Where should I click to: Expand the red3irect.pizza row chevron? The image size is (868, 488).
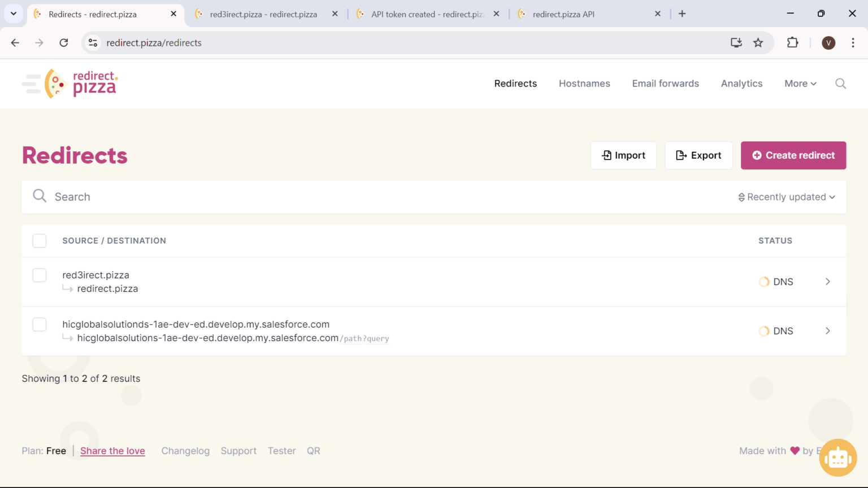(827, 282)
